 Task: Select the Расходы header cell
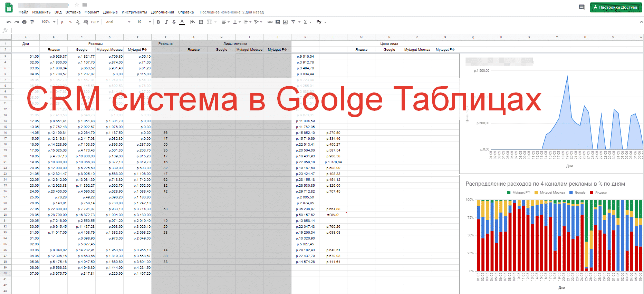(x=95, y=44)
